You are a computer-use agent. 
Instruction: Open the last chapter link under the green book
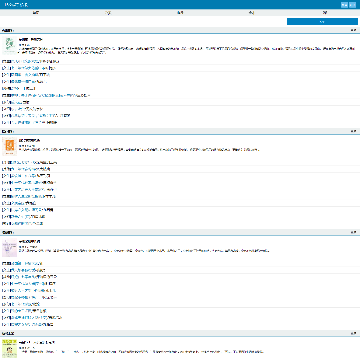coord(30,123)
